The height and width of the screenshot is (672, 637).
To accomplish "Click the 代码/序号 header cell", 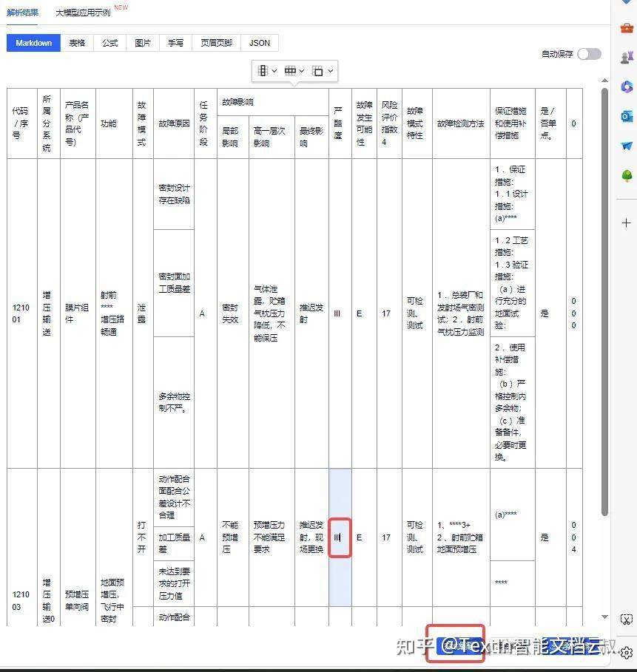I will tap(22, 123).
